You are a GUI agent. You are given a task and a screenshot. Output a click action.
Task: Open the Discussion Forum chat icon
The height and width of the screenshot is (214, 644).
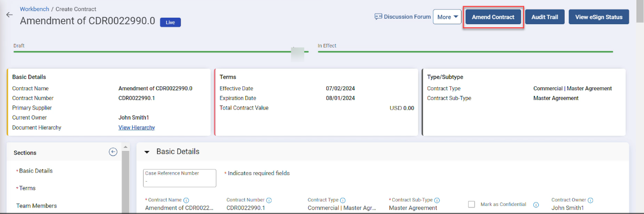pyautogui.click(x=378, y=17)
